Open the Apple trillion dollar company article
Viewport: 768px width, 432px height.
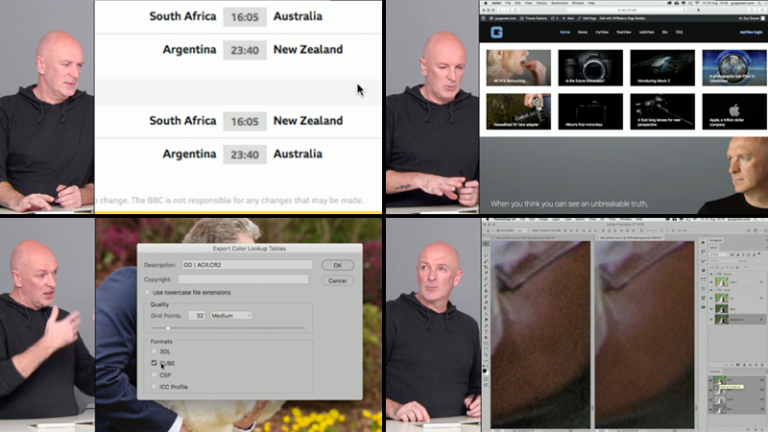[x=734, y=111]
